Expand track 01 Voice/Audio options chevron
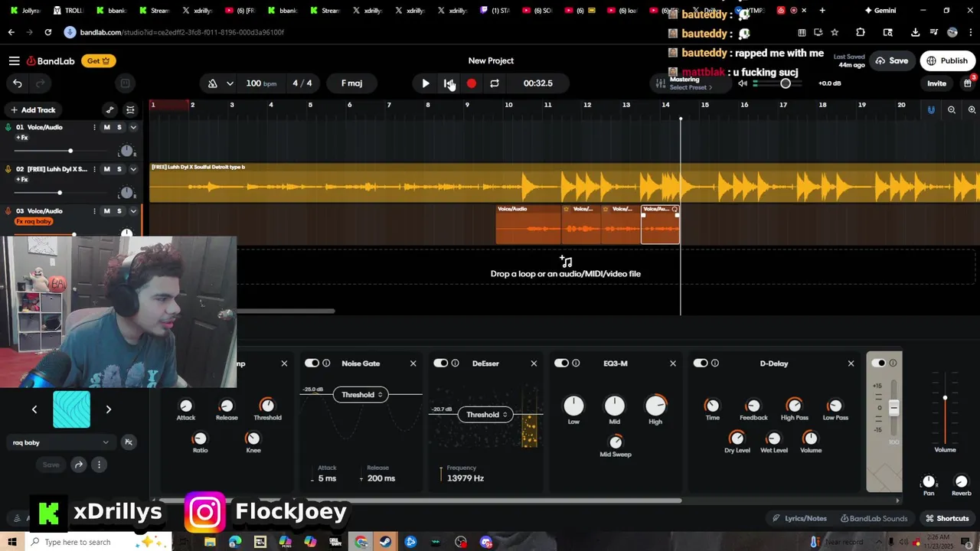The height and width of the screenshot is (551, 980). click(x=133, y=127)
